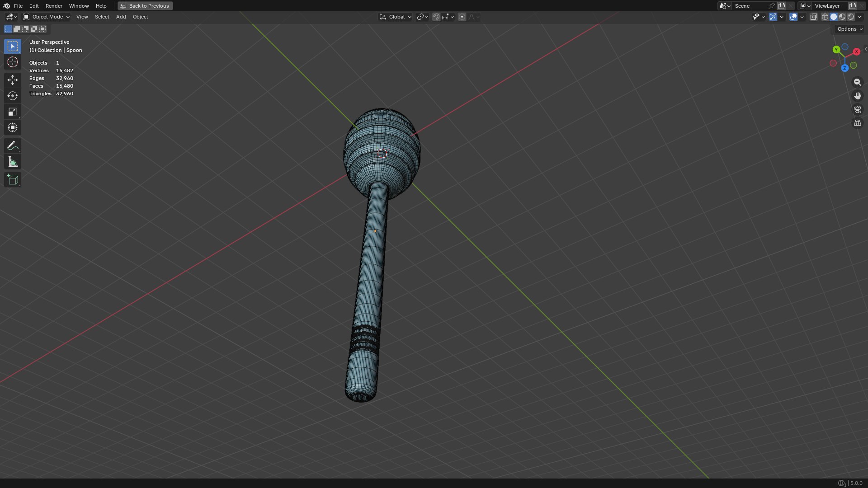The height and width of the screenshot is (488, 868).
Task: Select the Select Box tool
Action: tap(13, 46)
